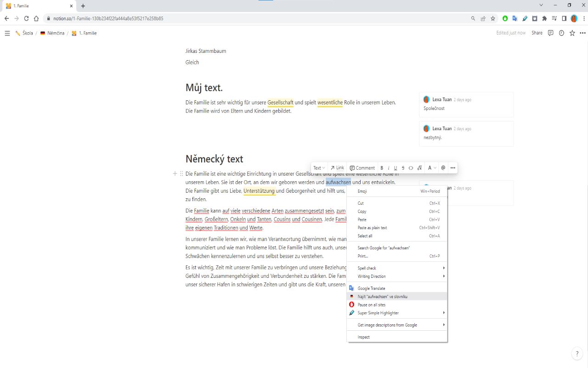This screenshot has height=368, width=588.
Task: Toggle bold in the floating toolbar
Action: (x=382, y=168)
